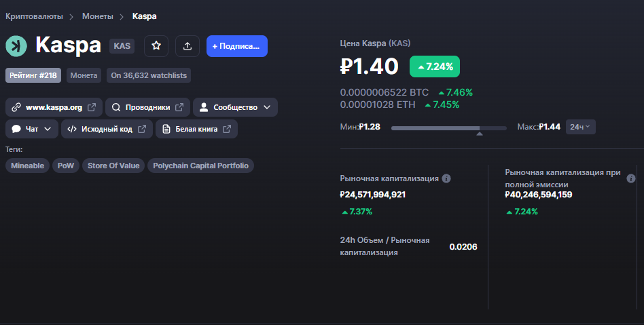
Task: Click the 0.0000006522 BTC price
Action: point(384,92)
